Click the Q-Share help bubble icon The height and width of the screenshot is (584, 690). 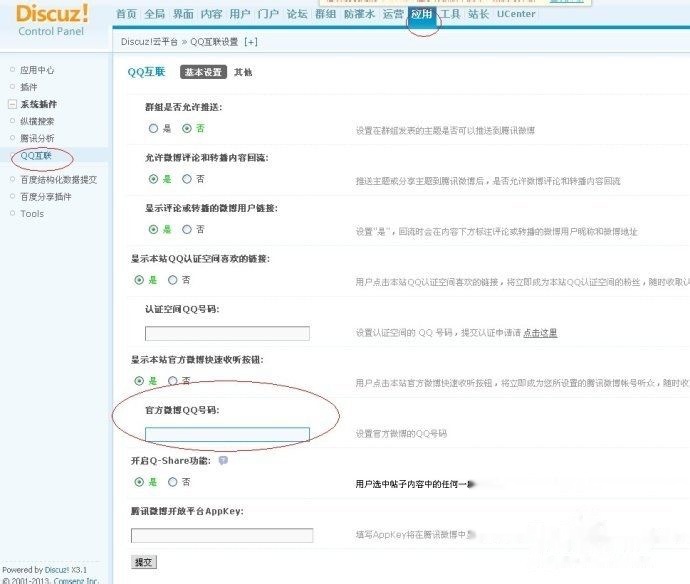tap(223, 460)
